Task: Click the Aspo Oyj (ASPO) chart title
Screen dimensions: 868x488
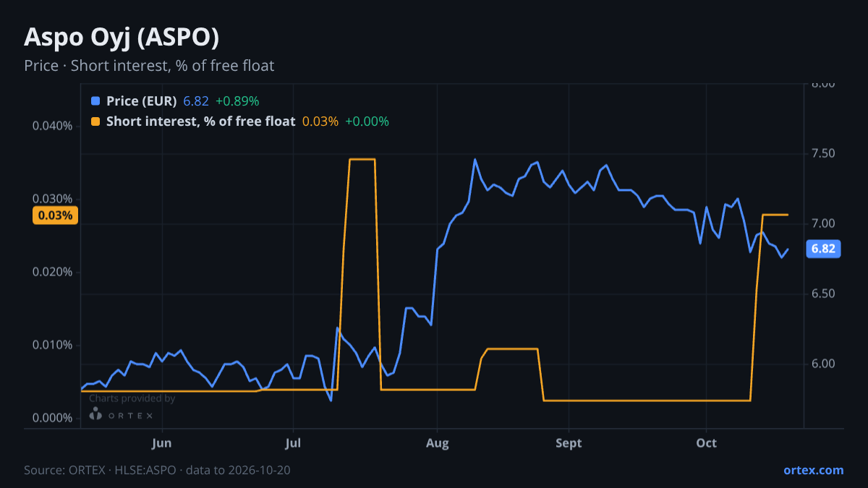Action: [x=122, y=37]
